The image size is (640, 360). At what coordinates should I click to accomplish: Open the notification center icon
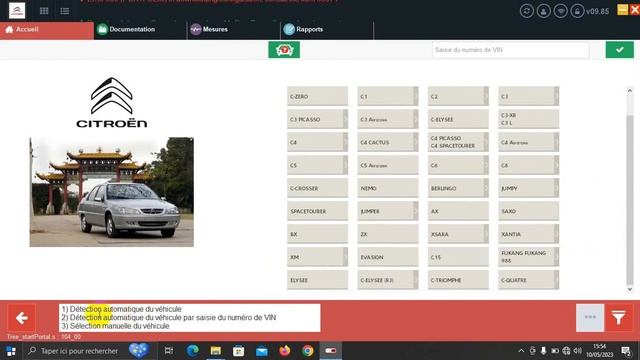click(x=626, y=351)
